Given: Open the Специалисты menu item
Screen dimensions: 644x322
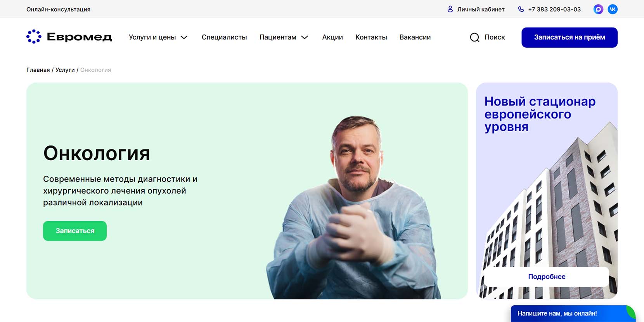Looking at the screenshot, I should click(x=224, y=37).
